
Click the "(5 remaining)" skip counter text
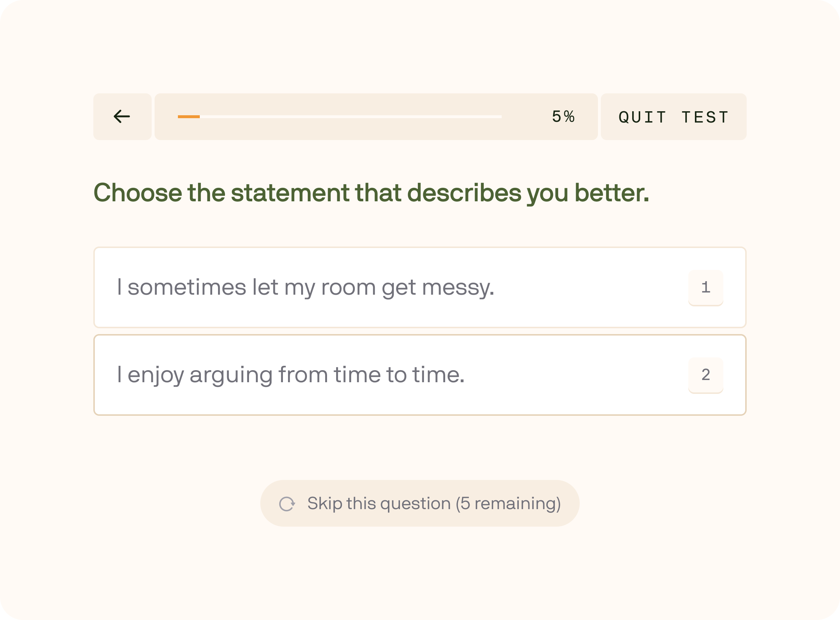point(508,503)
